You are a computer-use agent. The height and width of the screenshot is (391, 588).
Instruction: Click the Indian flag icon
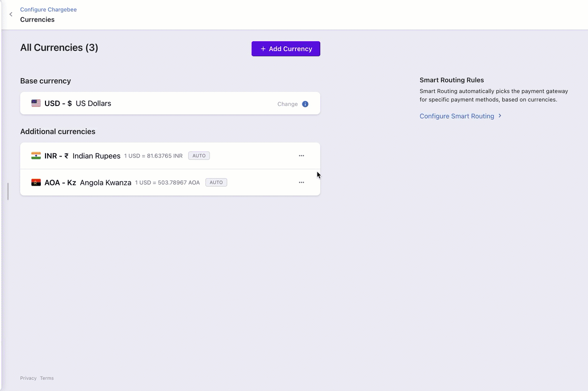(x=36, y=156)
